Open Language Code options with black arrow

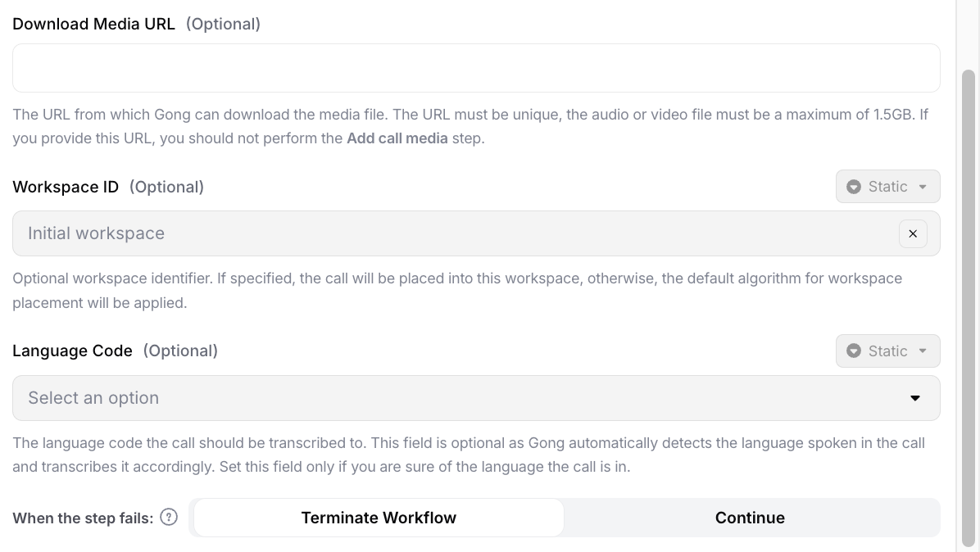[915, 398]
